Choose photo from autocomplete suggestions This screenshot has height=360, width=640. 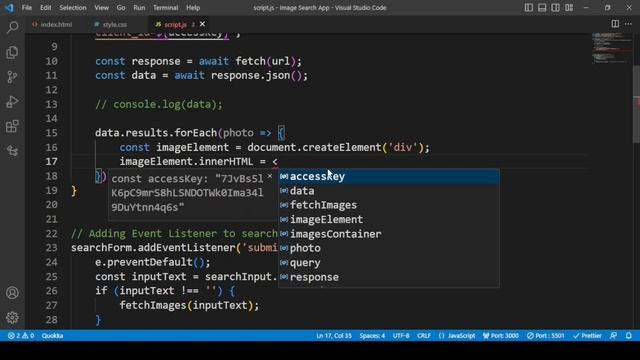[389, 248]
